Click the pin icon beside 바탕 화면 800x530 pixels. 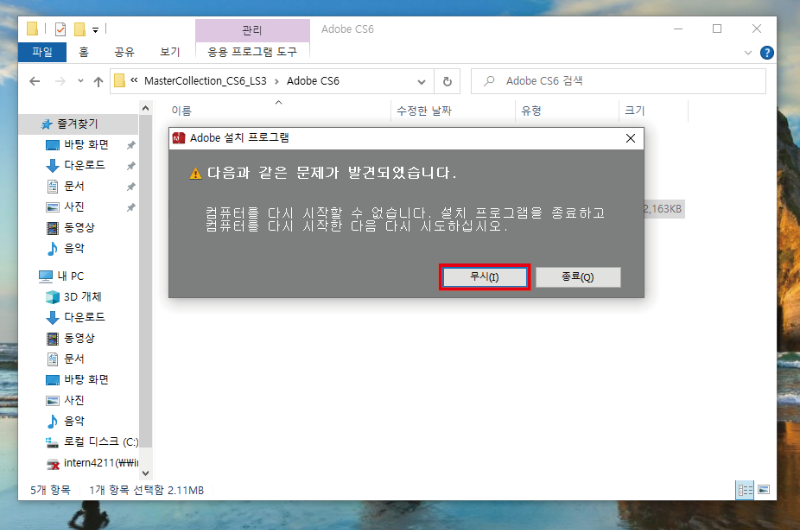coord(131,145)
